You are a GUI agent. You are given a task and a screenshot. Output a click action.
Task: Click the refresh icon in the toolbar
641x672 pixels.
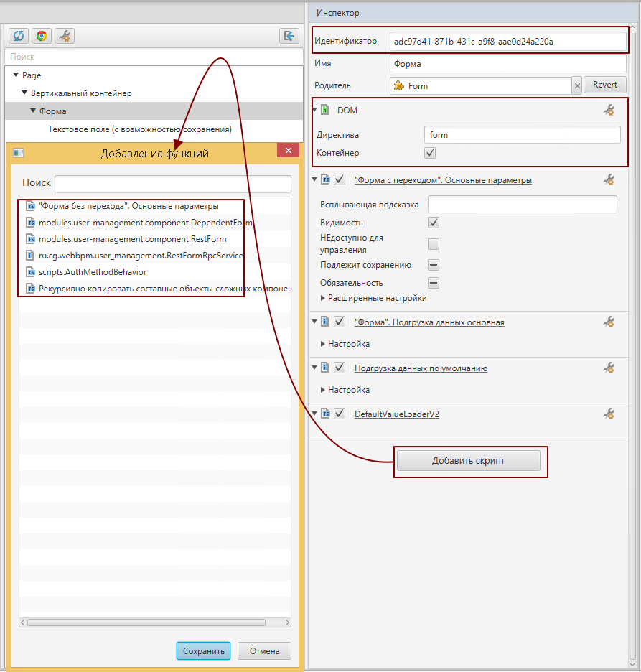tap(19, 36)
